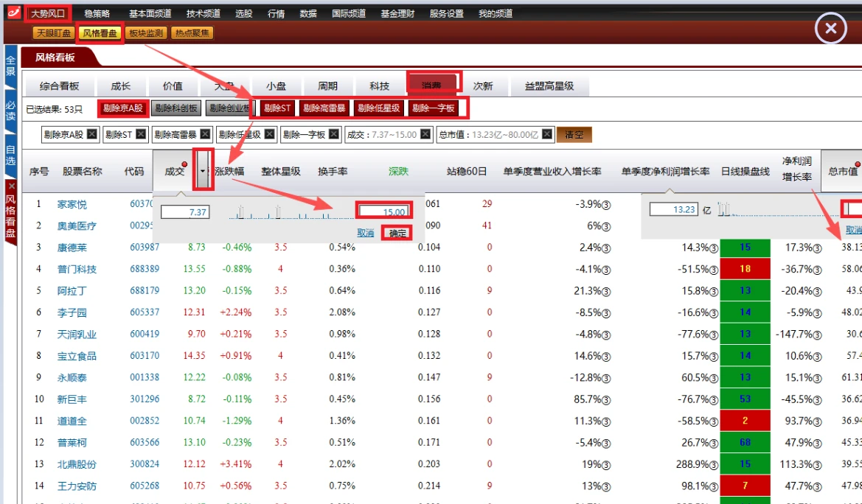
Task: Toggle the 剔除ST exclusion filter
Action: [277, 108]
